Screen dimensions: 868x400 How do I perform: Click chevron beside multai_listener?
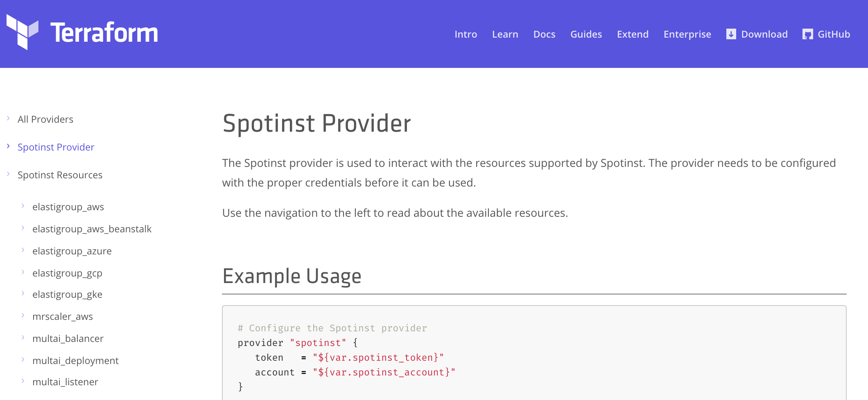pos(23,381)
